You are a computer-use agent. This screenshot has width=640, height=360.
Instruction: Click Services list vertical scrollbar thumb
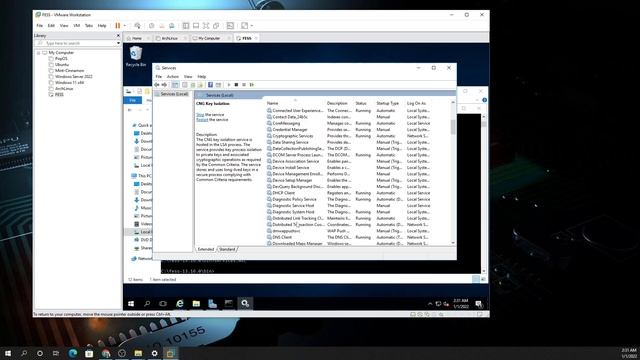(453, 127)
